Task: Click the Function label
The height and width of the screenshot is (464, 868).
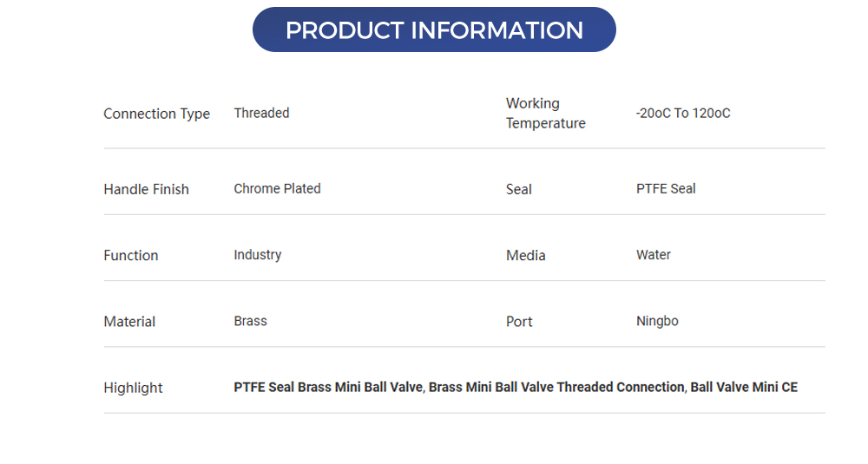Action: tap(130, 255)
